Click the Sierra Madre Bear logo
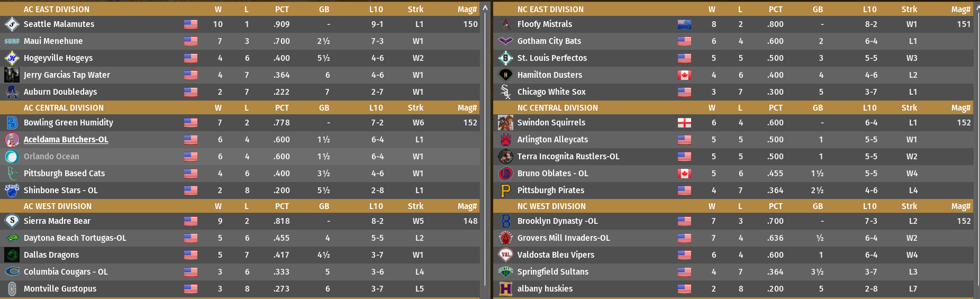 click(x=12, y=221)
